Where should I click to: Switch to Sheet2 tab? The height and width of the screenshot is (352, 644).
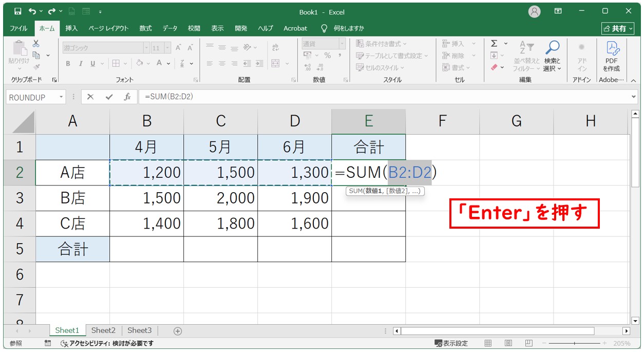[x=103, y=330]
